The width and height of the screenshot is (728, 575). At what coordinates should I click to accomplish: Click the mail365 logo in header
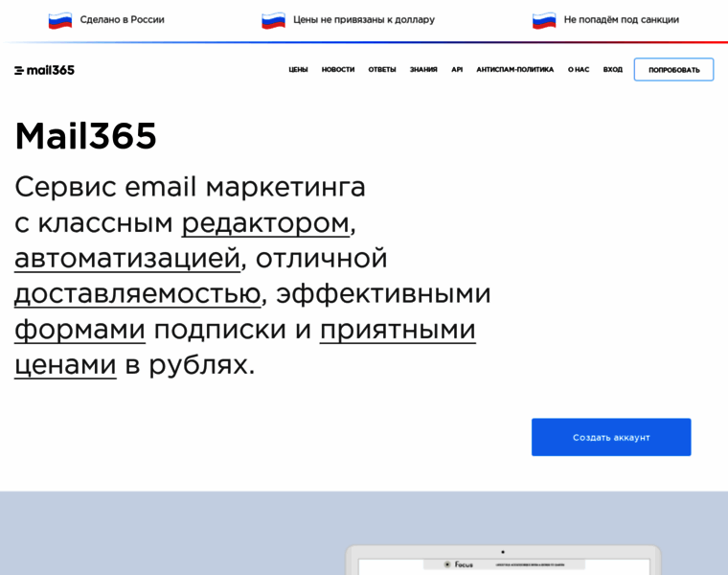(45, 70)
